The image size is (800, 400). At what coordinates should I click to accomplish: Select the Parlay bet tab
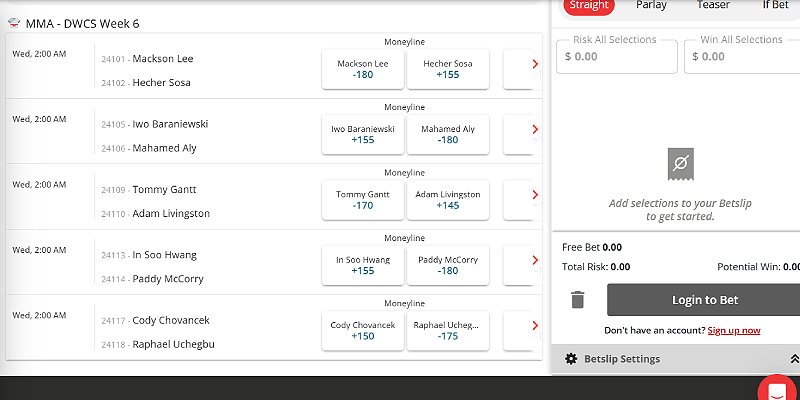[652, 5]
